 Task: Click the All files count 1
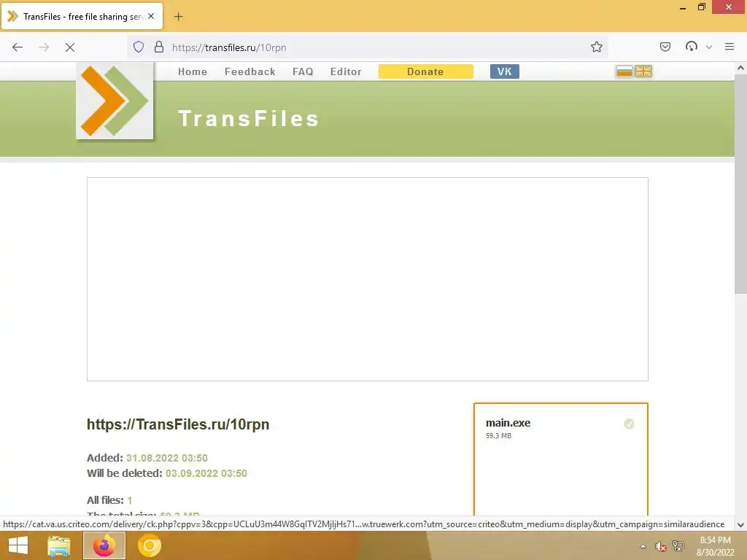pyautogui.click(x=129, y=500)
